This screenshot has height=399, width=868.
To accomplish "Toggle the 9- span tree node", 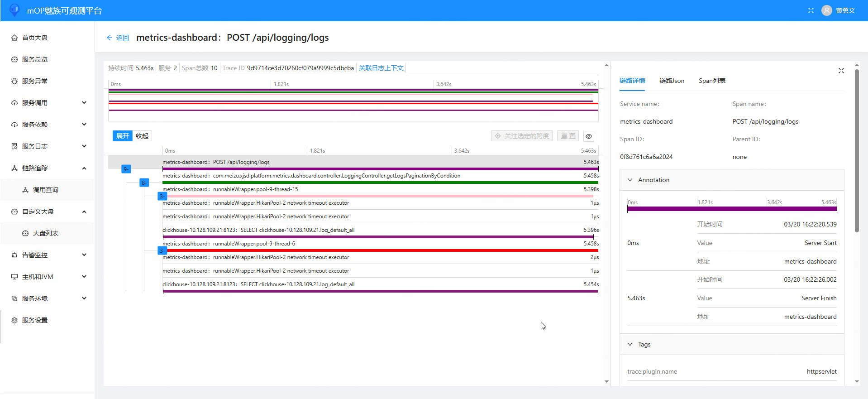I will (x=126, y=169).
